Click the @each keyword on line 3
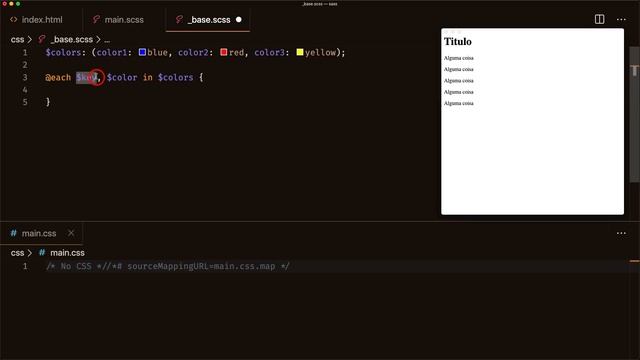This screenshot has height=360, width=640. coord(58,77)
